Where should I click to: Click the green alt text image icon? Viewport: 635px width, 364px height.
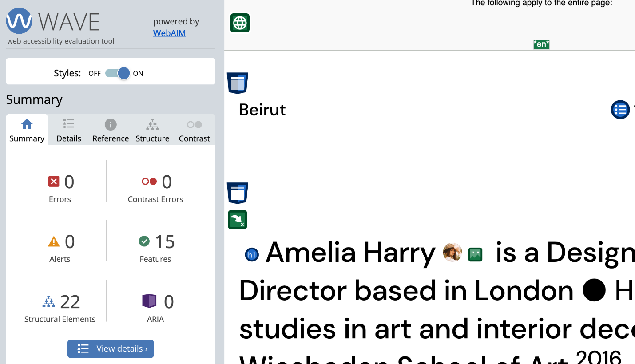[x=475, y=254]
